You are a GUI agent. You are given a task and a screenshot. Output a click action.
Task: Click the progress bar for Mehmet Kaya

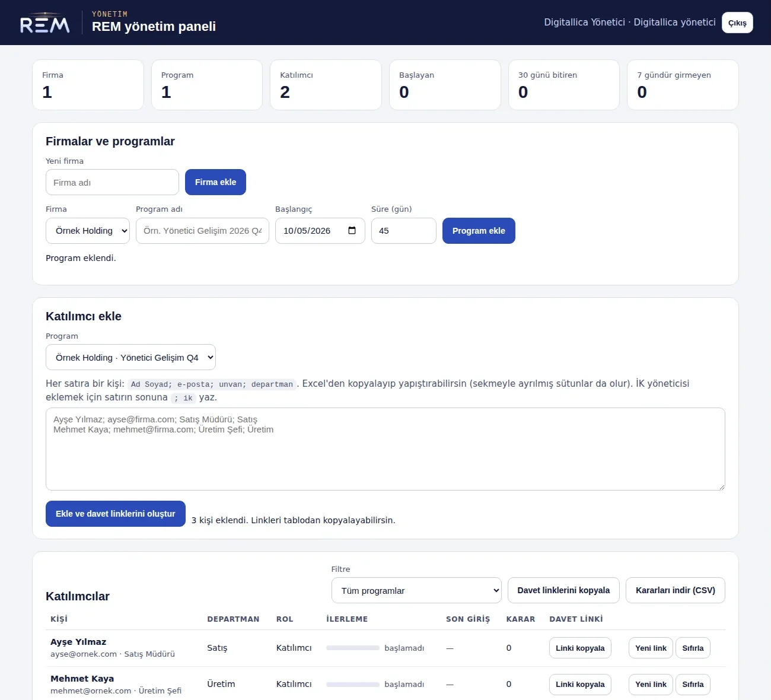(x=353, y=684)
